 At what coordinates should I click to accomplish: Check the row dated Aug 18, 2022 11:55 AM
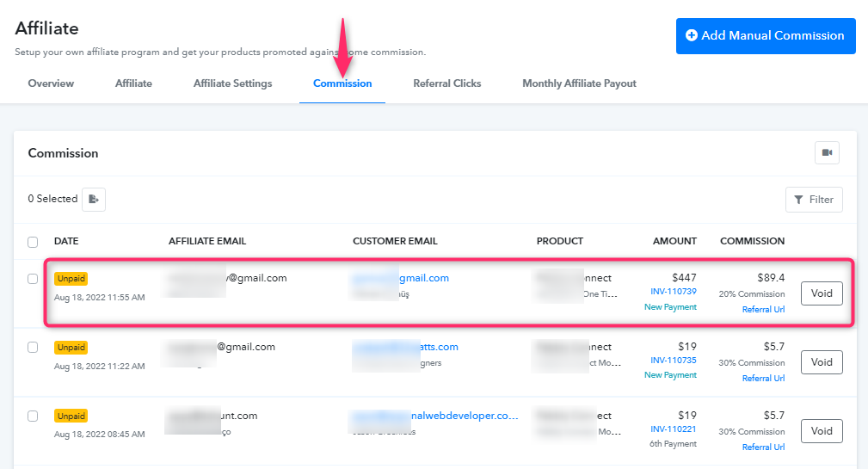click(x=33, y=279)
